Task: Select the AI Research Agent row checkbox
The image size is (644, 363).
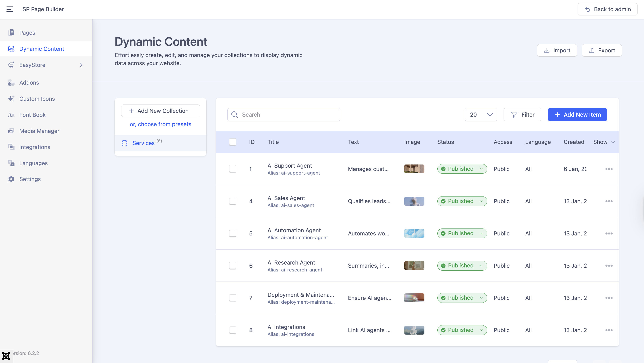Action: pos(233,266)
